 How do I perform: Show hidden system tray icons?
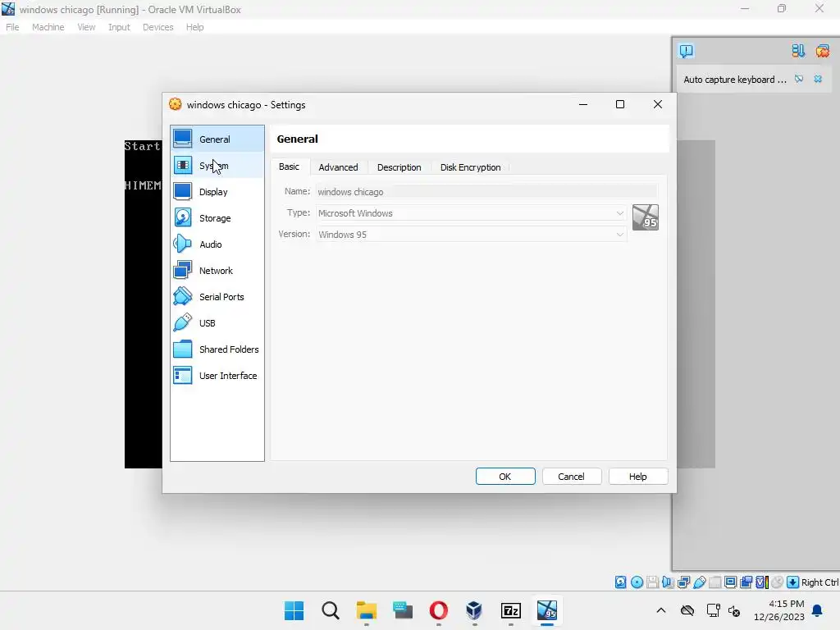pyautogui.click(x=661, y=610)
